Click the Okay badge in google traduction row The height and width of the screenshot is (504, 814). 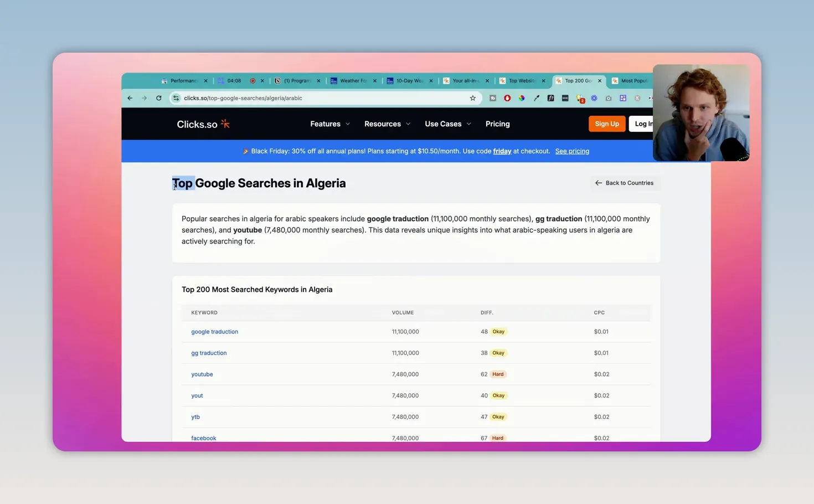click(498, 332)
